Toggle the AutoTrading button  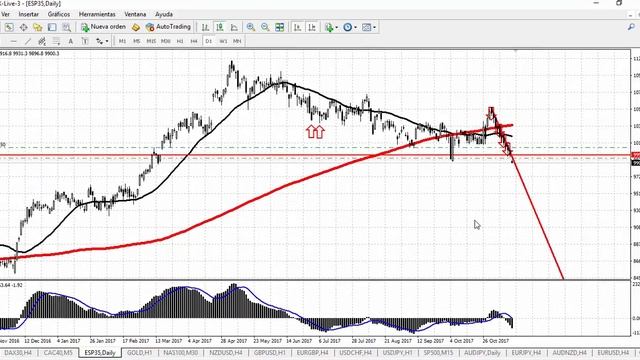point(168,27)
